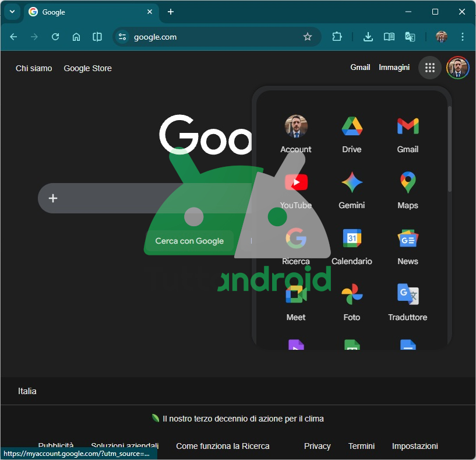Go back to the previous page
This screenshot has height=460, width=476.
click(13, 37)
